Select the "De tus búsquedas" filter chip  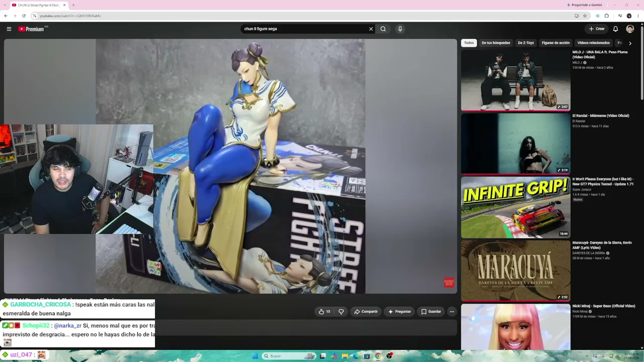pyautogui.click(x=496, y=43)
